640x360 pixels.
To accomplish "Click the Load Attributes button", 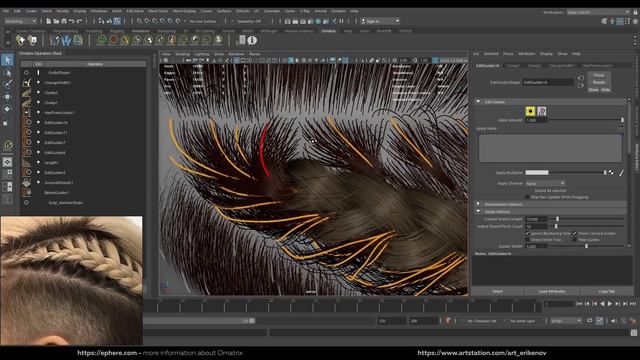I will 552,291.
